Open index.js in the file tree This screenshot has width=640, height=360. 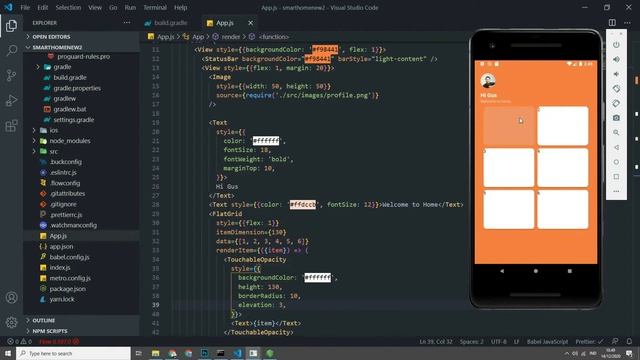60,267
